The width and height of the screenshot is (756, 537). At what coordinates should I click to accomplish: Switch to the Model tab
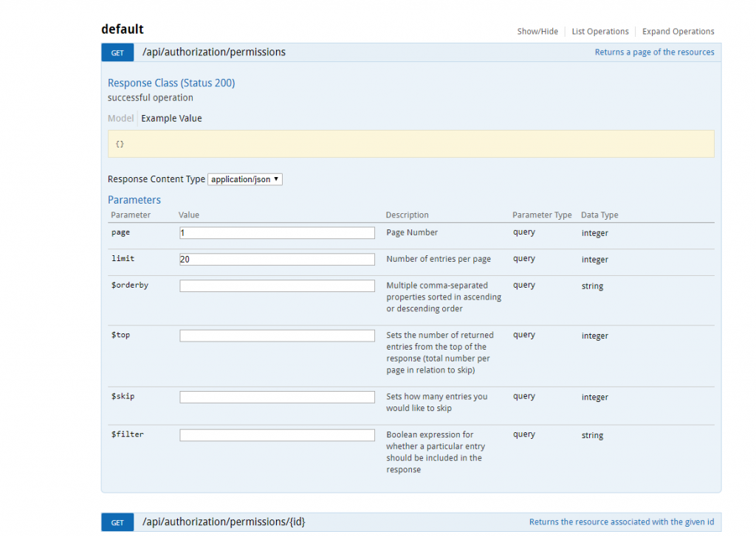click(x=120, y=118)
